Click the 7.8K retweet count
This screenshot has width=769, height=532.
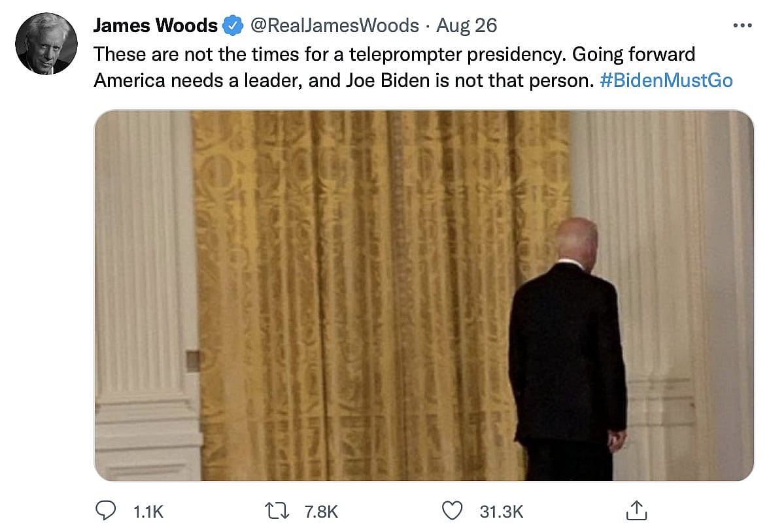(320, 512)
